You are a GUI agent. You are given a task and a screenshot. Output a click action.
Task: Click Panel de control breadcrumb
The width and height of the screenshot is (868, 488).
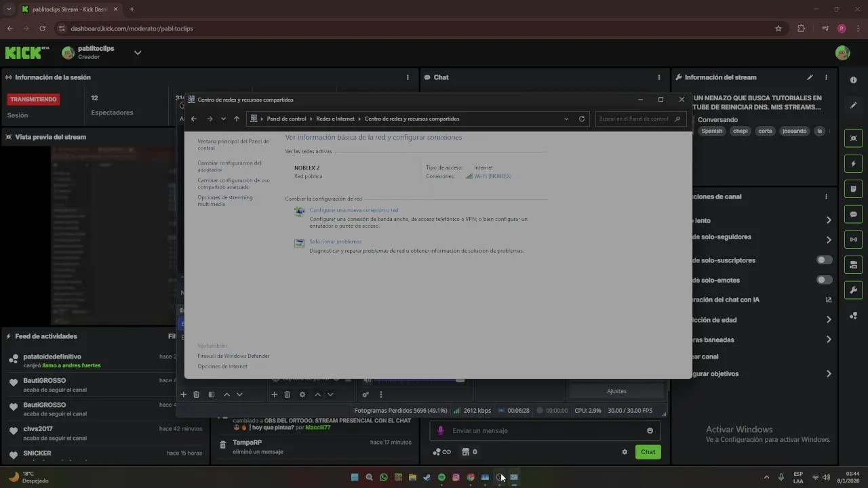pyautogui.click(x=286, y=119)
